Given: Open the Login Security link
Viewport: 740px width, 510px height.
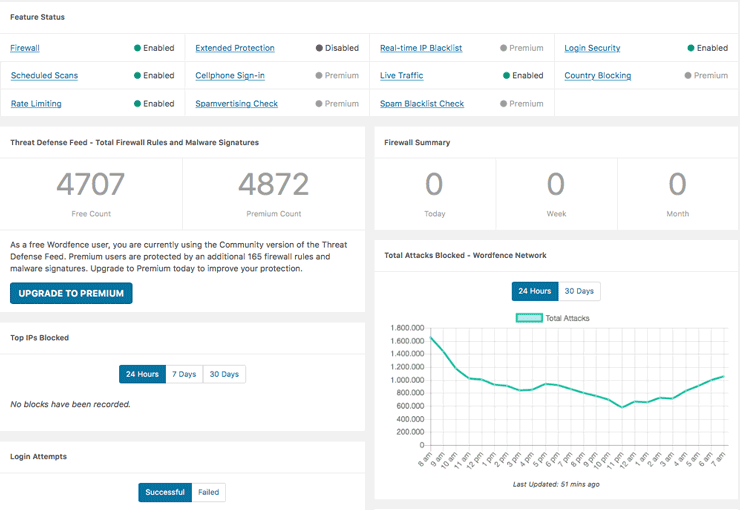Looking at the screenshot, I should 592,48.
